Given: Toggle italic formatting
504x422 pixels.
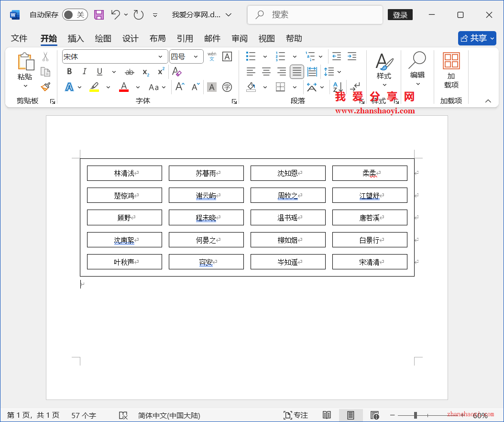Looking at the screenshot, I should [85, 71].
